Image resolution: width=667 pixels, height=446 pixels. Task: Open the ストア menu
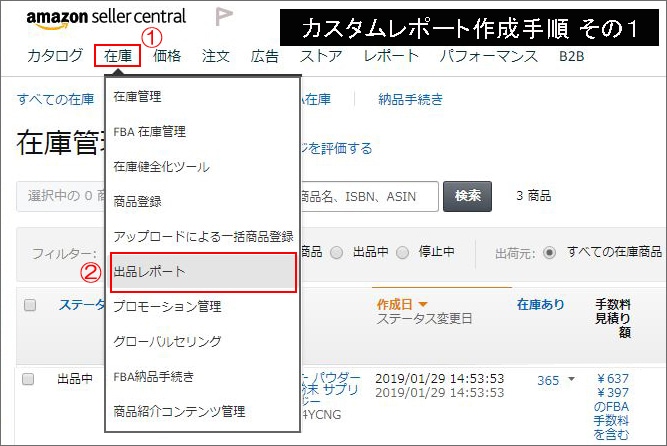321,56
